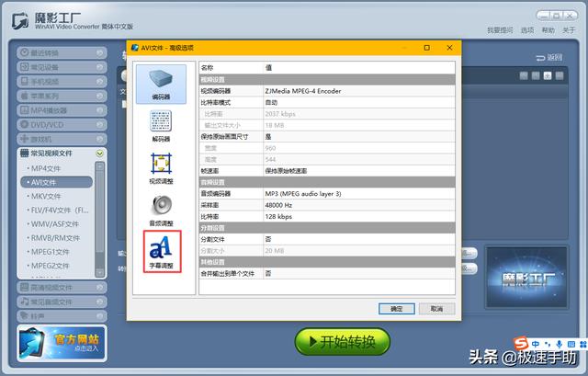Click the 18 MB output file size cell
Viewport: 588px width, 376px height.
[x=359, y=125]
